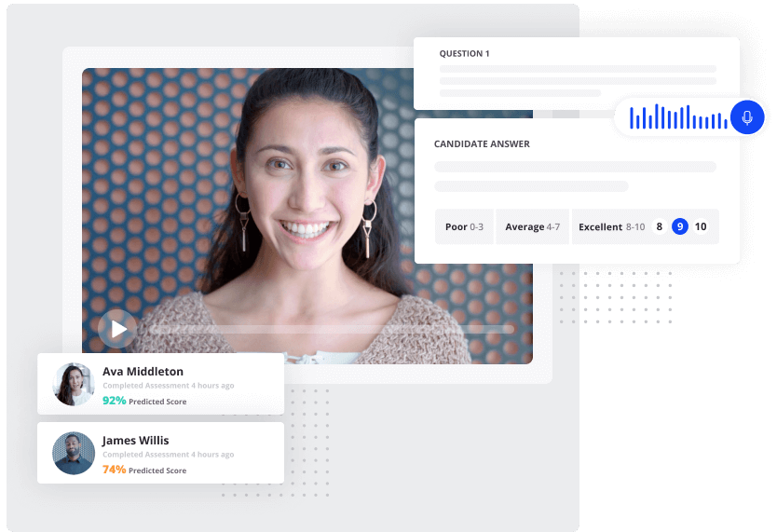
Task: Choose the Average 4-7 rating
Action: 532,226
